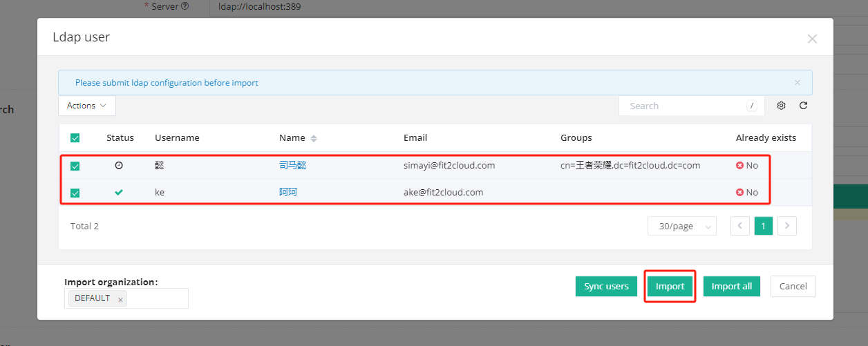The width and height of the screenshot is (868, 346).
Task: Open the Actions dropdown
Action: [x=87, y=106]
